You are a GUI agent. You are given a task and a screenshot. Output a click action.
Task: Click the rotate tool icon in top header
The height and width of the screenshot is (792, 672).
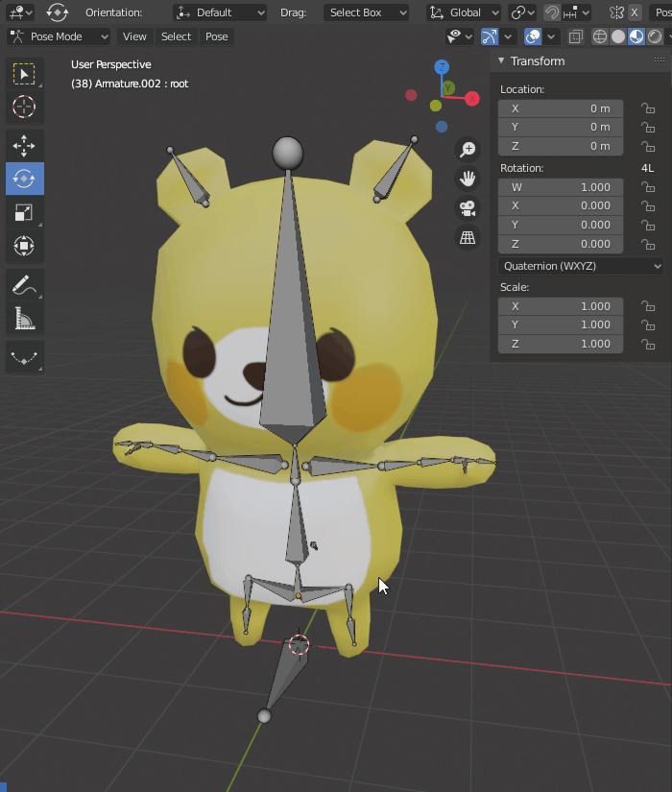pos(57,12)
